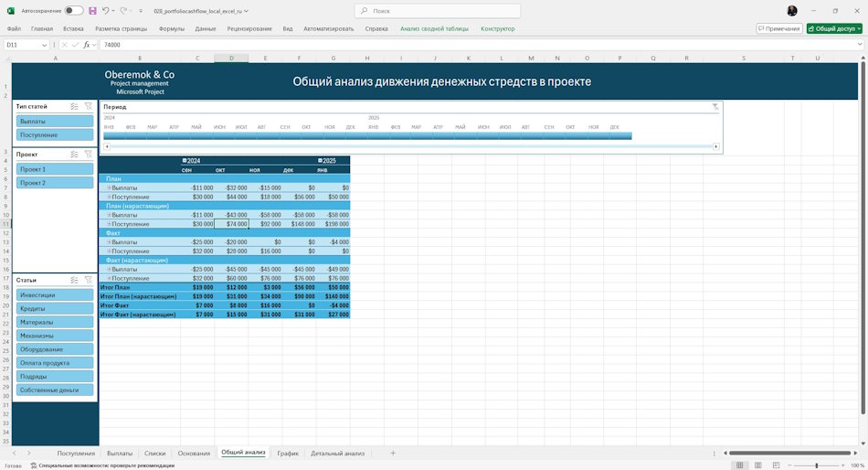This screenshot has width=868, height=470.
Task: Collapse the 2025 year group in pivot table
Action: pos(320,161)
